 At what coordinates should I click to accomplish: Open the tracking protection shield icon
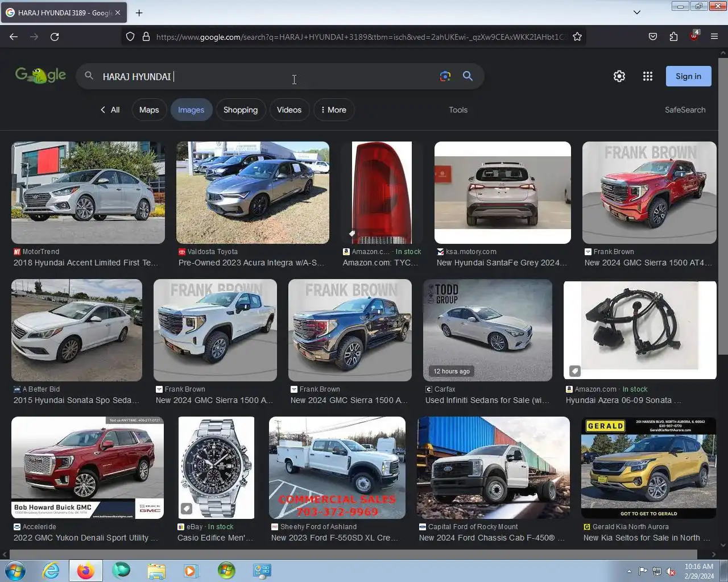point(130,36)
